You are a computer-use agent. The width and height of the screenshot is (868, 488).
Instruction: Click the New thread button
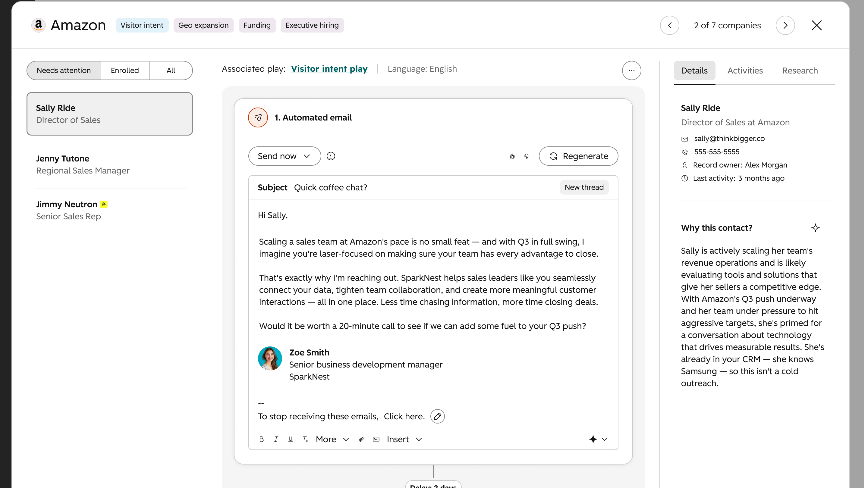pyautogui.click(x=584, y=187)
